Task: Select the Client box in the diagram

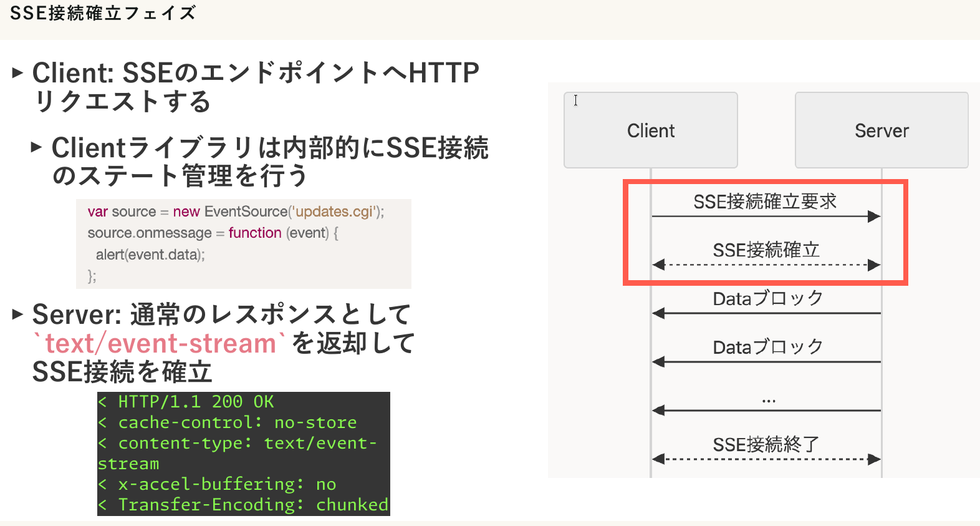Action: tap(650, 130)
